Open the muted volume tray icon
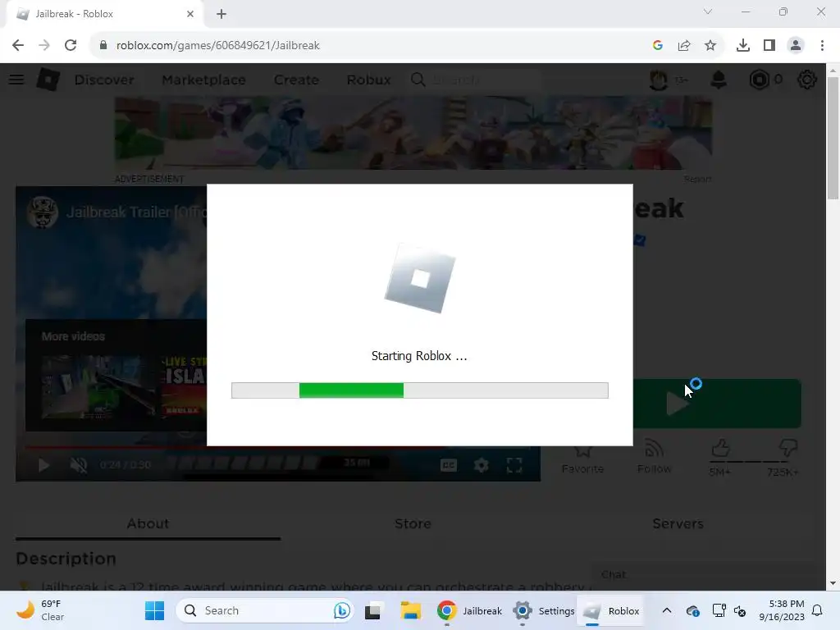 point(740,610)
